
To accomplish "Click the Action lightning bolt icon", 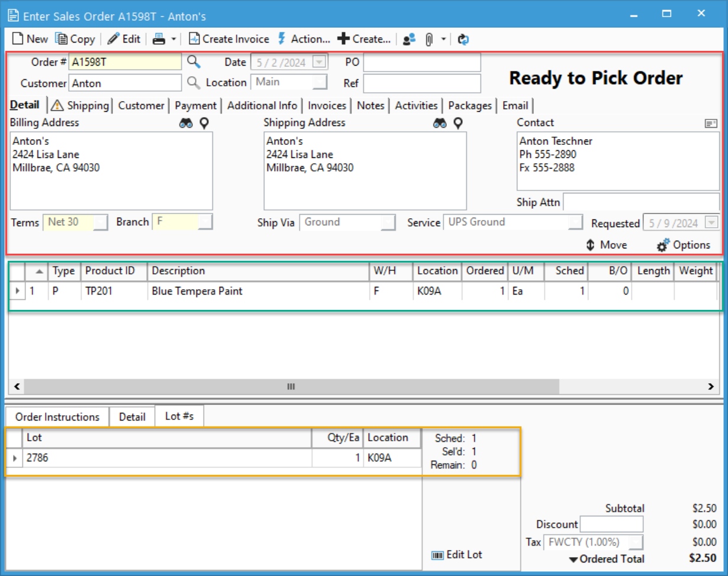I will tap(283, 39).
